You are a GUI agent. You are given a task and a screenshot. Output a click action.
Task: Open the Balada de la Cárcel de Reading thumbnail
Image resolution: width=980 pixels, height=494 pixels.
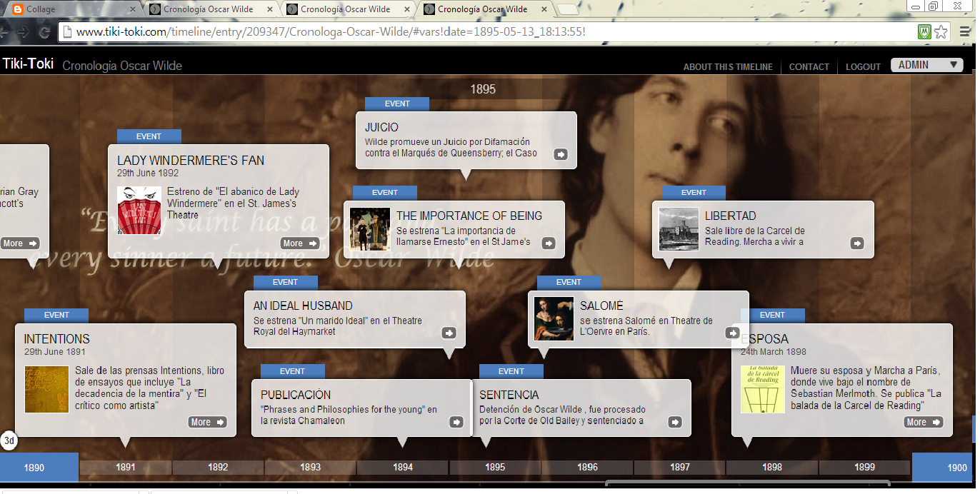tap(763, 389)
